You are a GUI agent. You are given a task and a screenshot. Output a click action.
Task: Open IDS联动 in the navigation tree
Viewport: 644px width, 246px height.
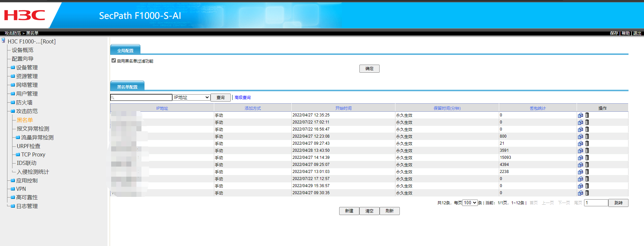click(x=27, y=163)
